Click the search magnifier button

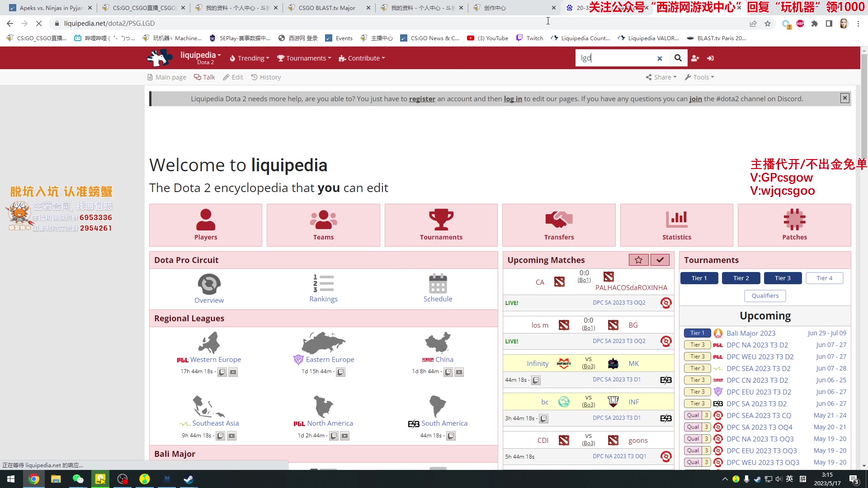(x=678, y=58)
